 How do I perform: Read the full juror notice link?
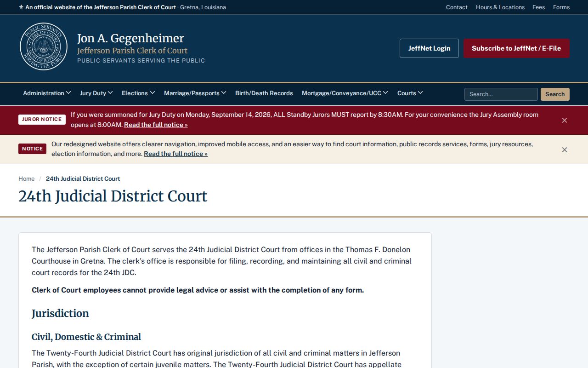click(156, 125)
